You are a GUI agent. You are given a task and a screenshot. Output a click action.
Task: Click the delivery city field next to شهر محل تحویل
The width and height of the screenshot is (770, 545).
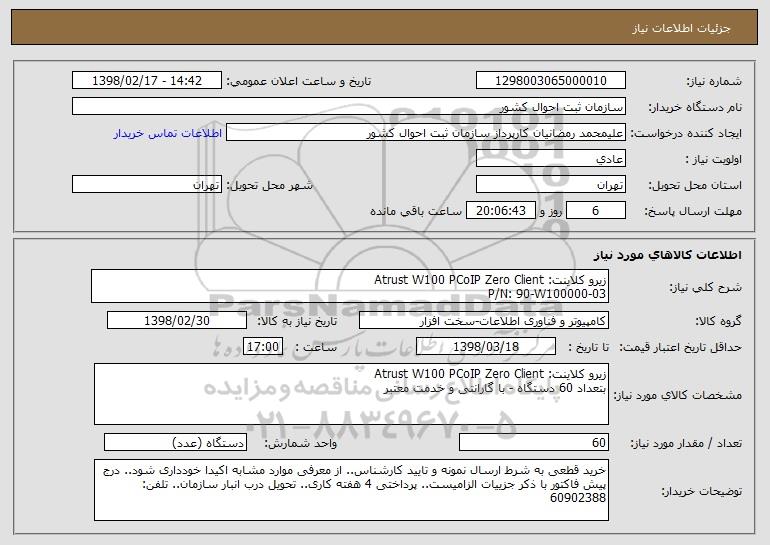pos(147,185)
